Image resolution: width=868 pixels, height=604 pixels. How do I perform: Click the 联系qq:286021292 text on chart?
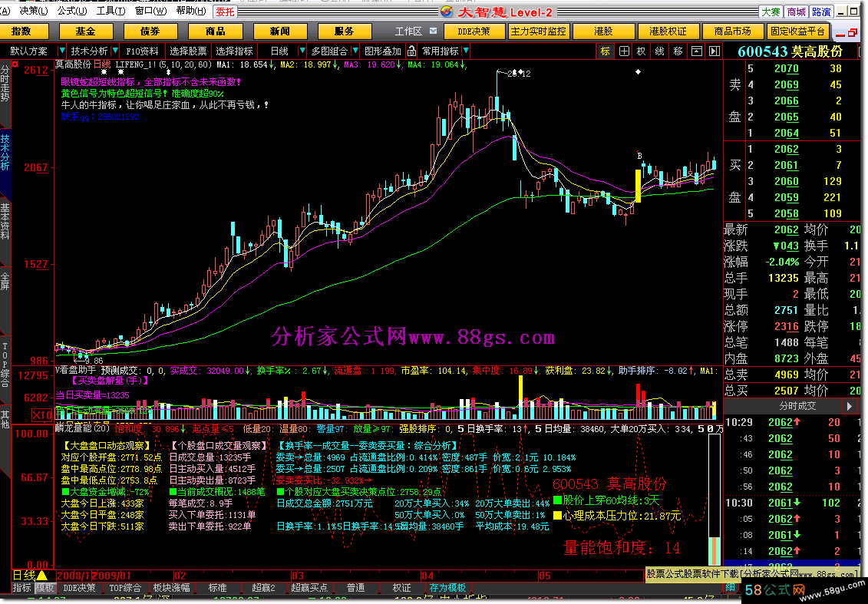tap(101, 117)
